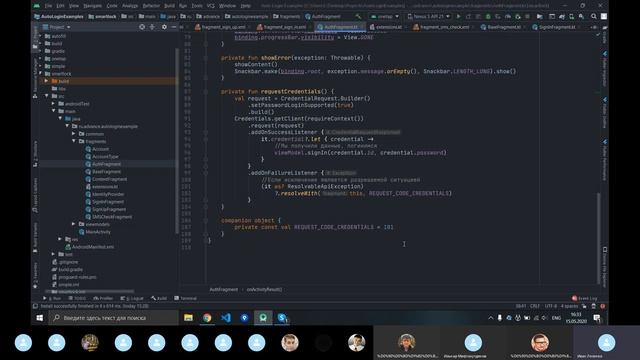Click the AuthFragment class icon in tree
This screenshot has width=640, height=360.
tap(88, 164)
